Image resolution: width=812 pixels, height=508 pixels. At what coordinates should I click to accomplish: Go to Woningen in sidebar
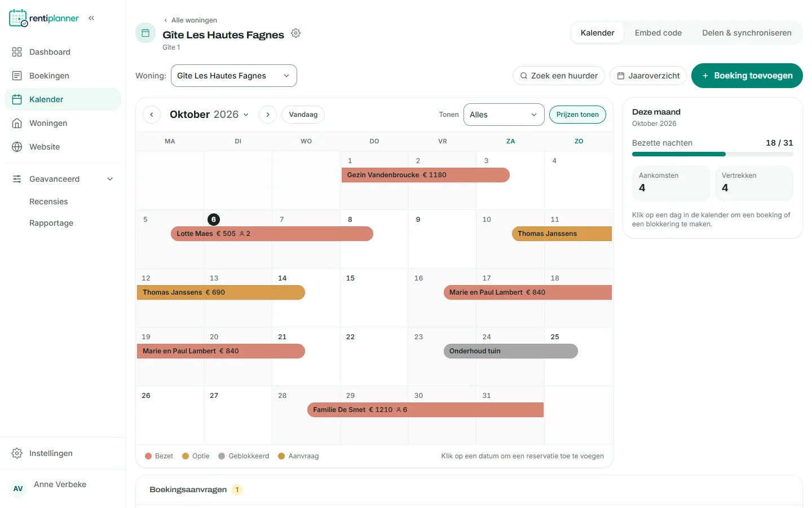click(63, 123)
